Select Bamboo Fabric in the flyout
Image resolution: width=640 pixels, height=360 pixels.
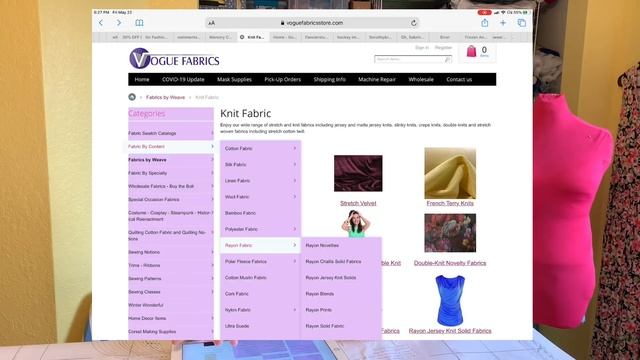coord(240,213)
